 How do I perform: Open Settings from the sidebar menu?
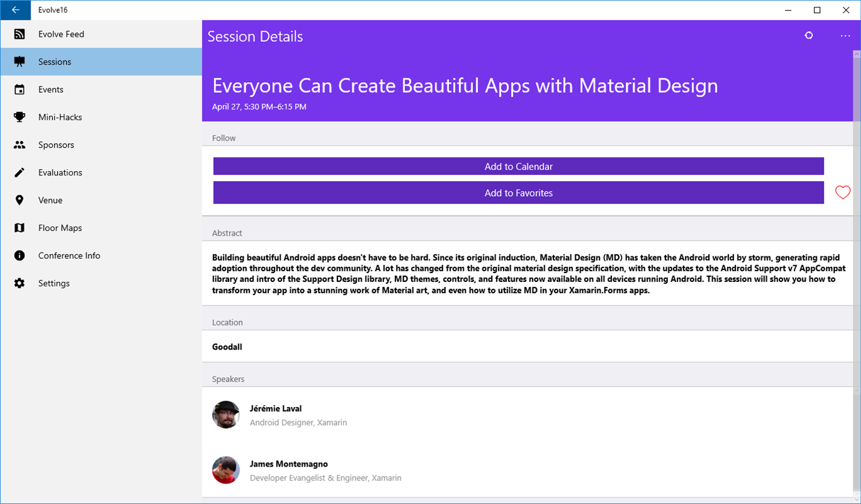pyautogui.click(x=101, y=283)
